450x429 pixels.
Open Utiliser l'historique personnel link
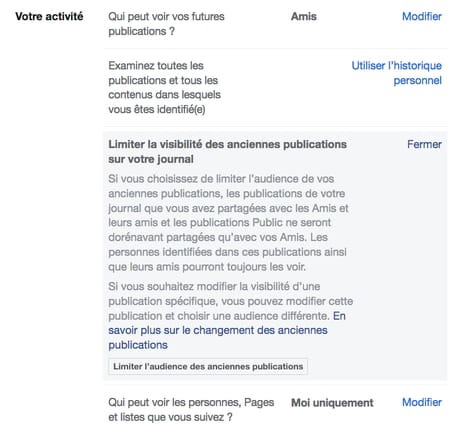pos(397,73)
